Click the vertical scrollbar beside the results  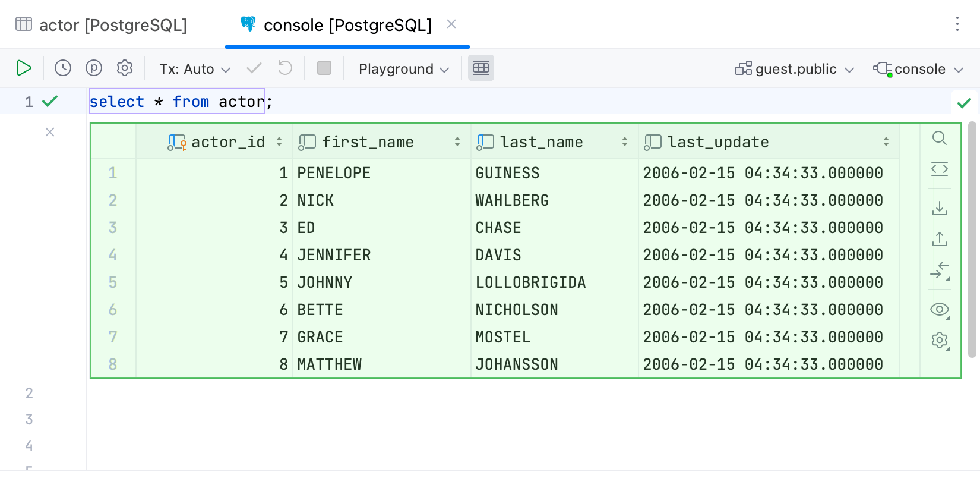pyautogui.click(x=972, y=238)
